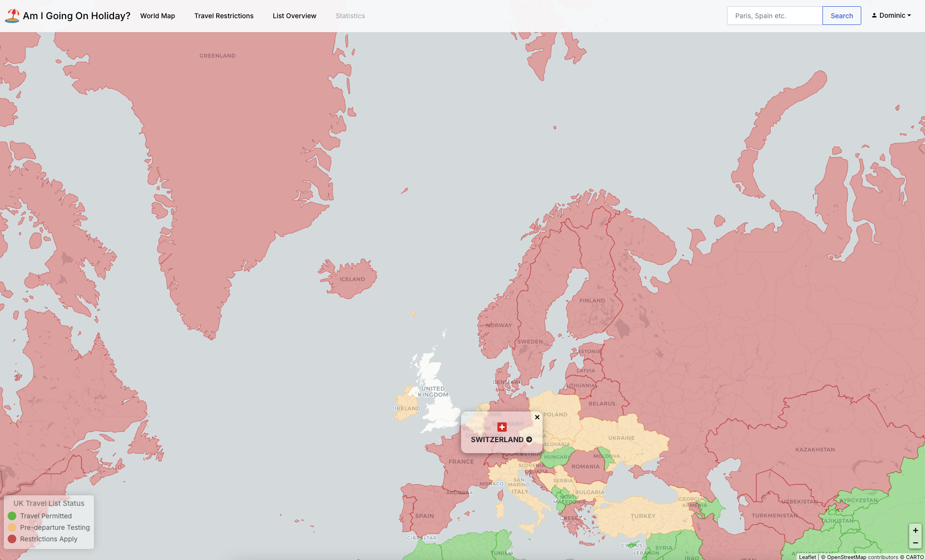Click Belarus on the map
The width and height of the screenshot is (925, 560).
click(601, 403)
